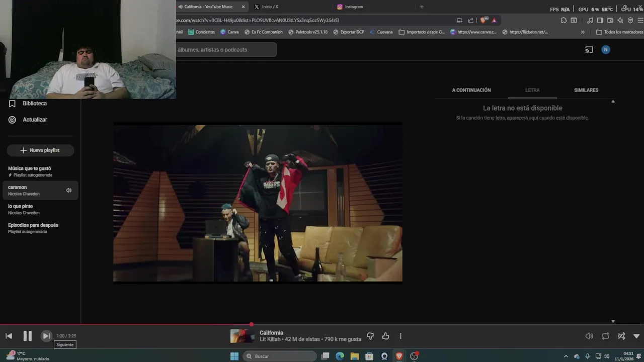The image size is (644, 362).
Task: Click the browser address bar URL
Action: [x=258, y=20]
